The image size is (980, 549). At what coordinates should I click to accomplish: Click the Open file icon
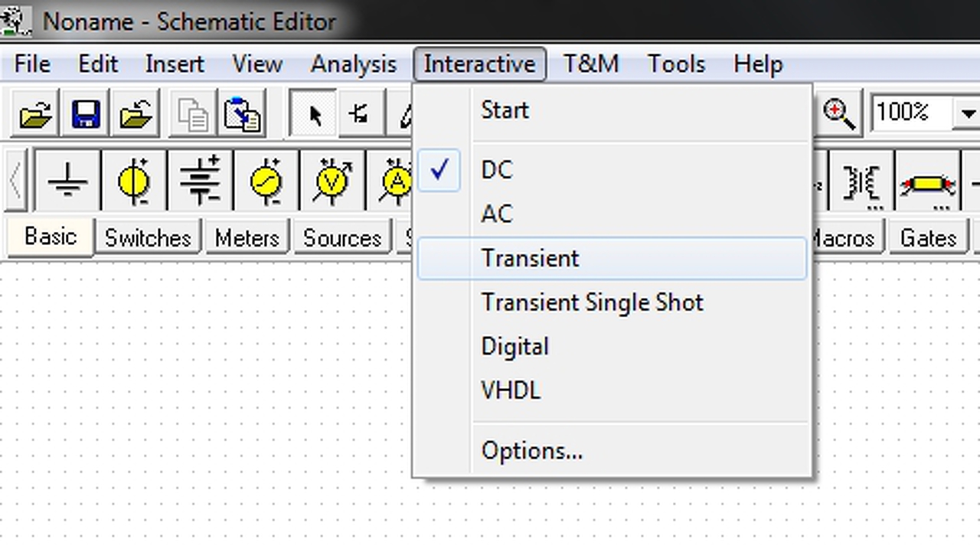click(35, 115)
